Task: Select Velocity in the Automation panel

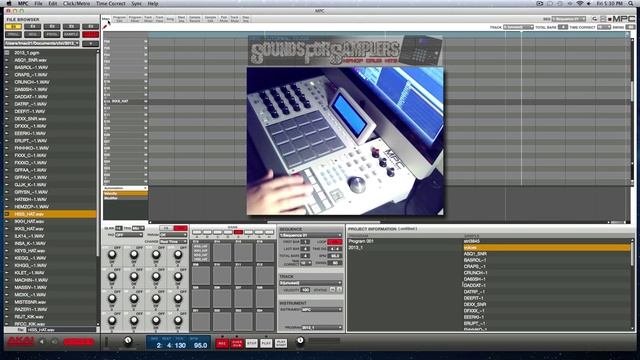Action: [x=125, y=193]
